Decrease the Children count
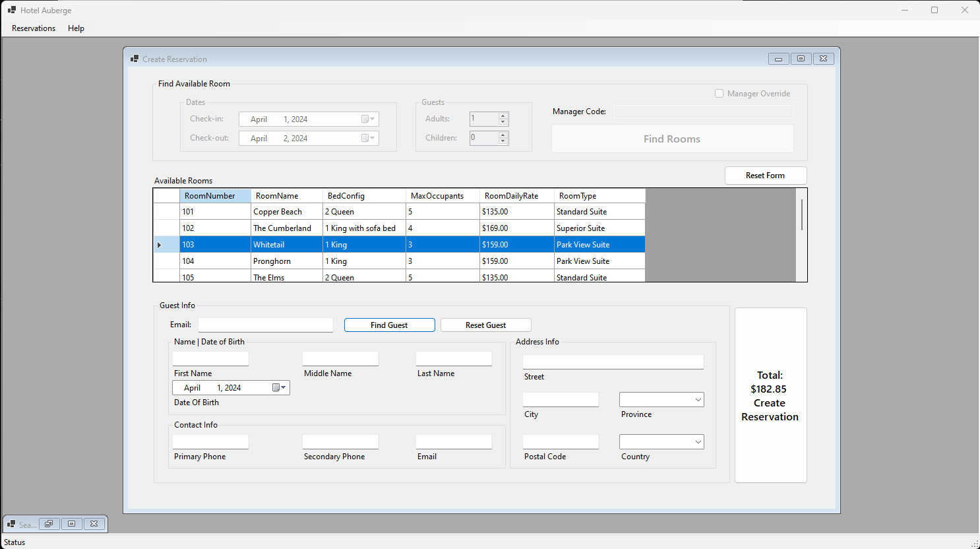 pyautogui.click(x=503, y=141)
